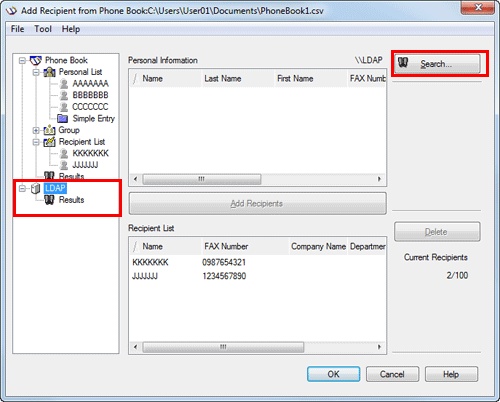The image size is (500, 402).
Task: Select CCCCCCC in Personal List
Action: tap(90, 107)
